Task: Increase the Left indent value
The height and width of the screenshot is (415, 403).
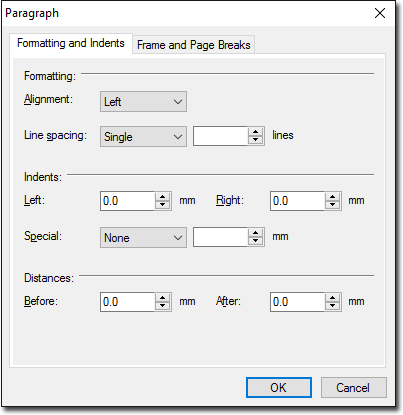Action: (163, 197)
